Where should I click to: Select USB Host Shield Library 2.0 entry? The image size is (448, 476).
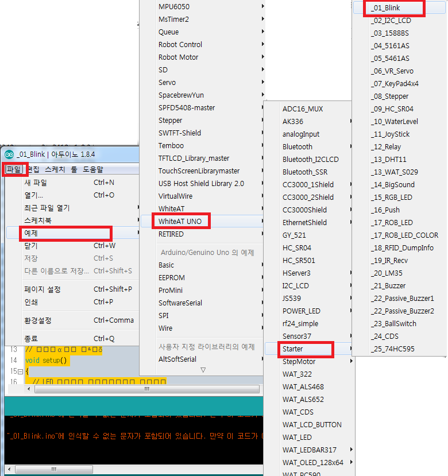coord(202,184)
